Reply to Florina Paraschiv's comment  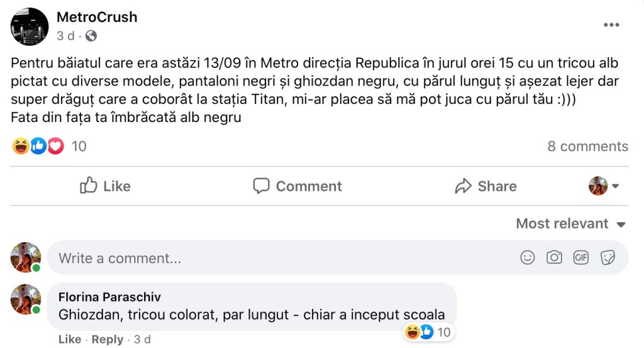tap(107, 339)
